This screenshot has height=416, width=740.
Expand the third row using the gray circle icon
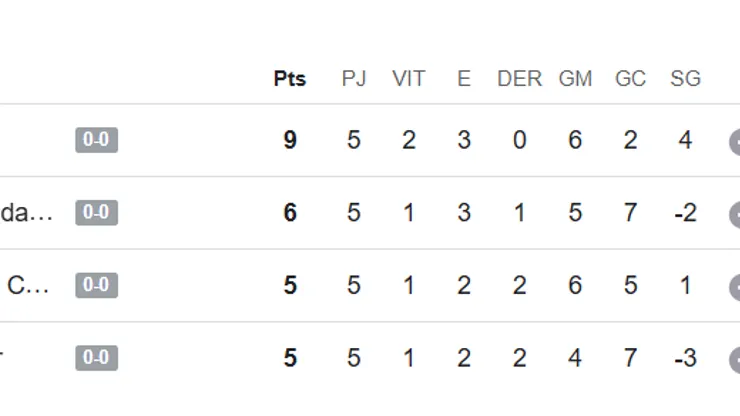(735, 287)
